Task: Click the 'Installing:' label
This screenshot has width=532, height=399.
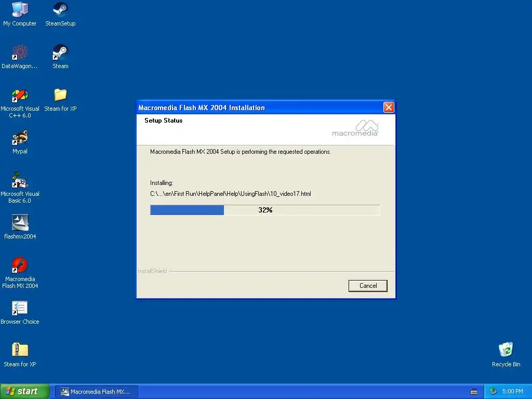Action: [x=162, y=183]
